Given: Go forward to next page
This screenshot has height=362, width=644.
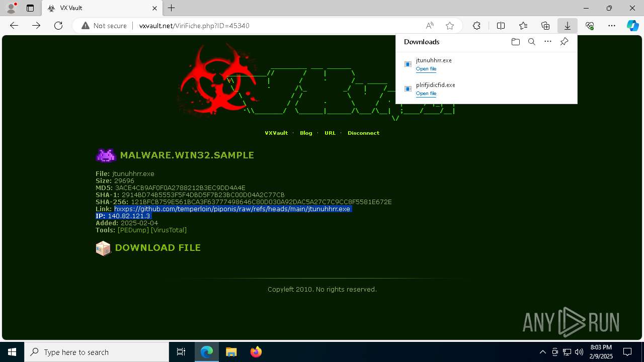Looking at the screenshot, I should 36,26.
